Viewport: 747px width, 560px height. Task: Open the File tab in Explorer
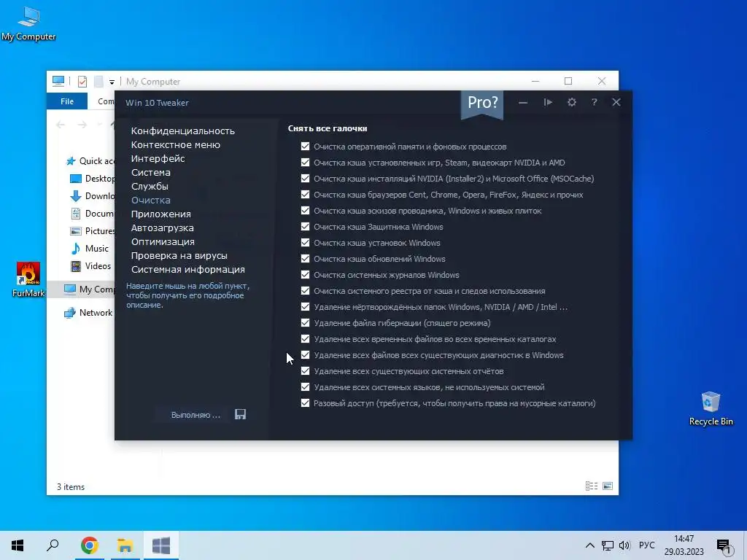[x=67, y=101]
